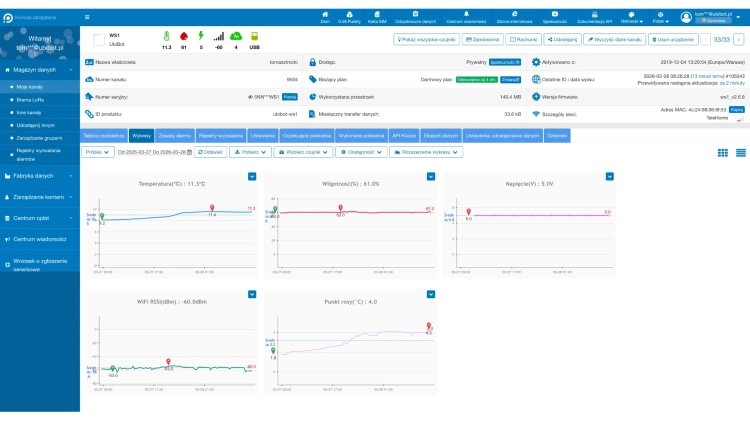750x421 pixels.
Task: Open the Dom home icon in top navigation
Action: [325, 17]
